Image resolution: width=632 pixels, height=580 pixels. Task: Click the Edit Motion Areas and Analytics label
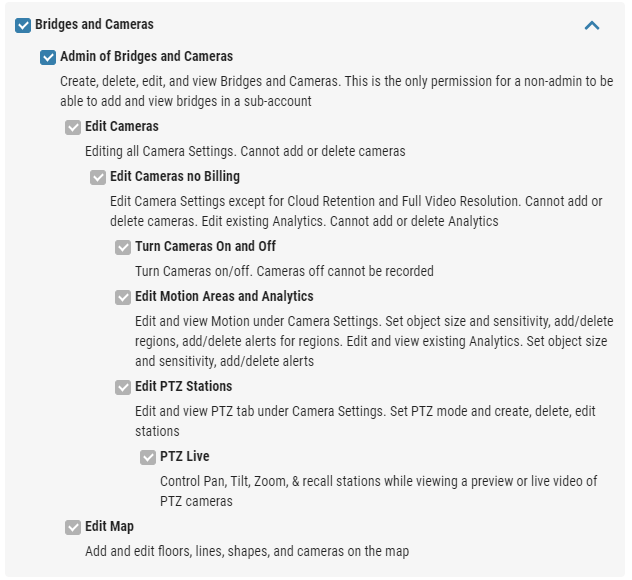pyautogui.click(x=224, y=296)
